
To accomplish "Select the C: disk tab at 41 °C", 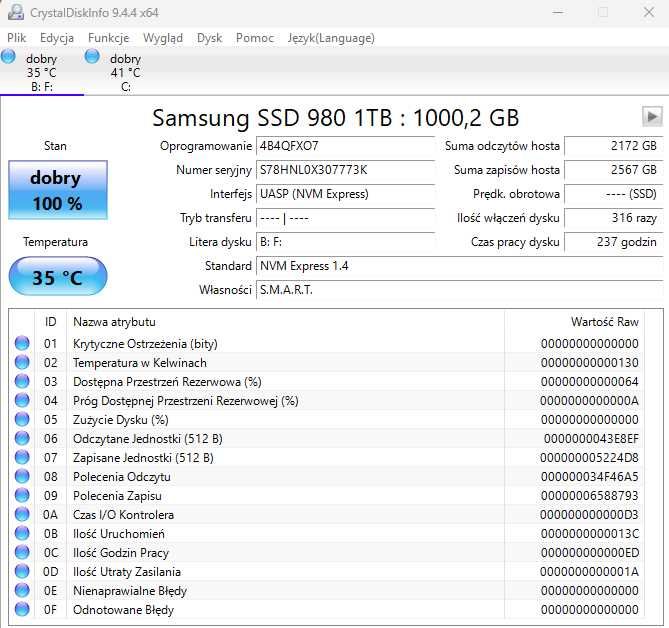I will 125,72.
